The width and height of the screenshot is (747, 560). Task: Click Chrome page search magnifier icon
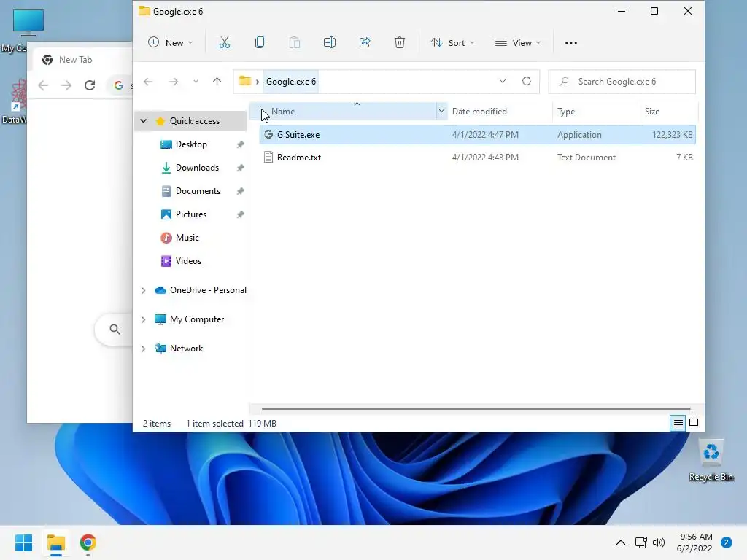coord(115,329)
